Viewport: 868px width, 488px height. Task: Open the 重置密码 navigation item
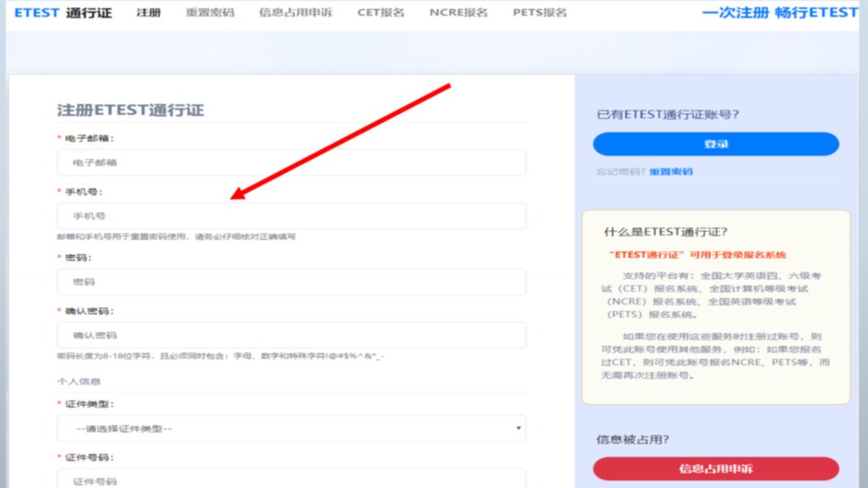coord(210,13)
